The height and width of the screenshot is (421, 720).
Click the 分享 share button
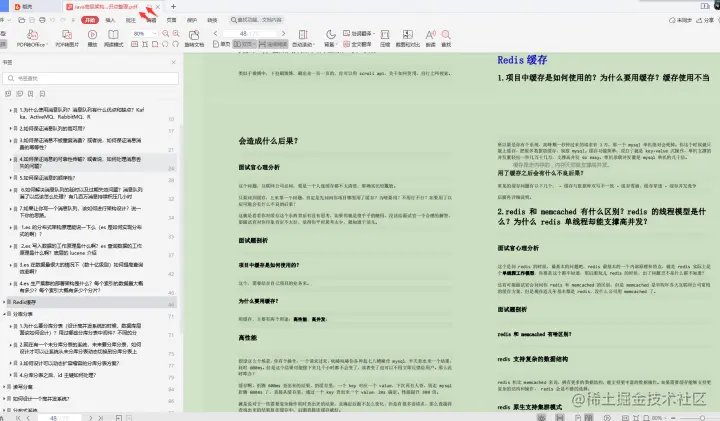(705, 20)
